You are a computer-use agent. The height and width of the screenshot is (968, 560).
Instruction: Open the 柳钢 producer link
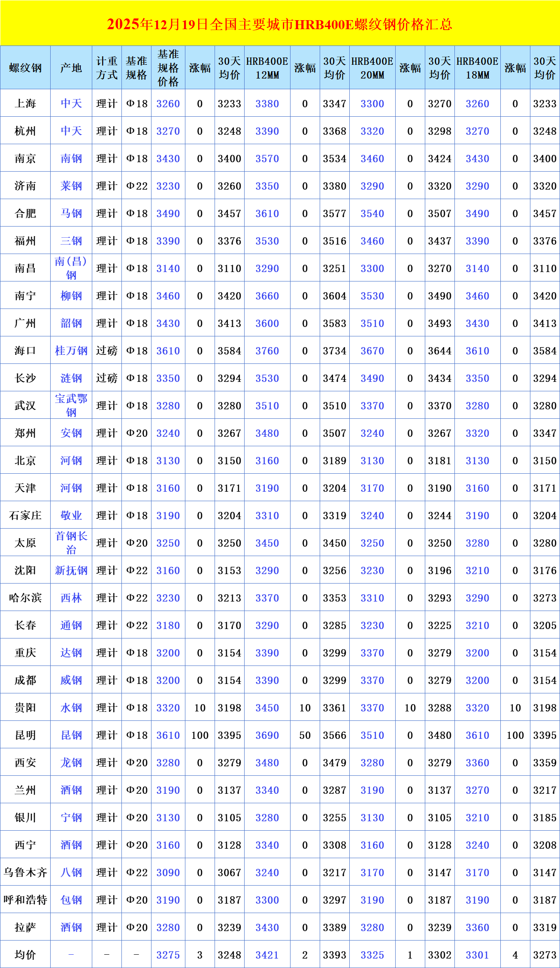click(x=71, y=296)
